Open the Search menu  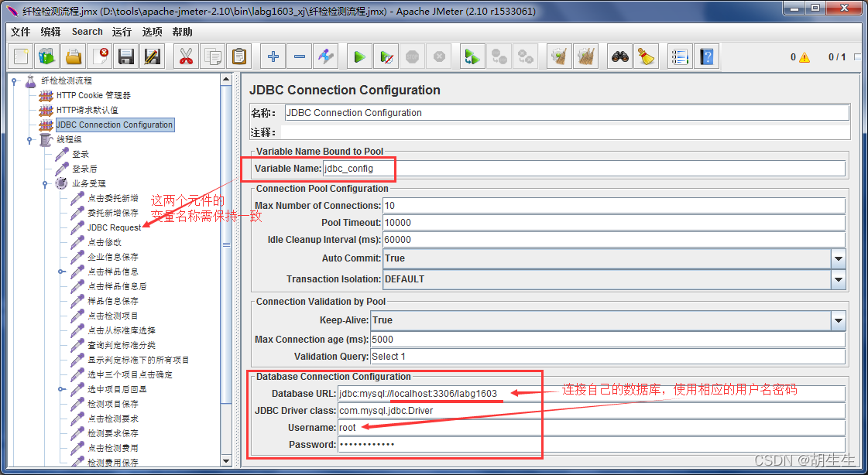[x=87, y=32]
